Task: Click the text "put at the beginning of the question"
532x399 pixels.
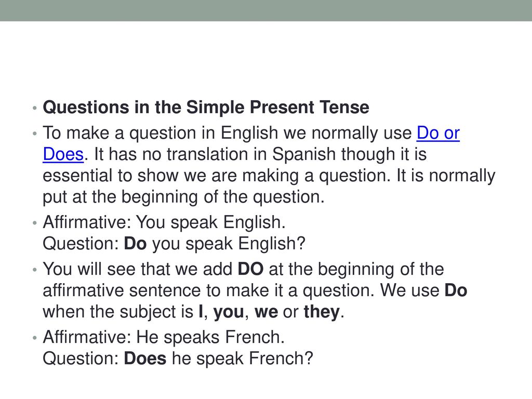Action: pos(183,197)
